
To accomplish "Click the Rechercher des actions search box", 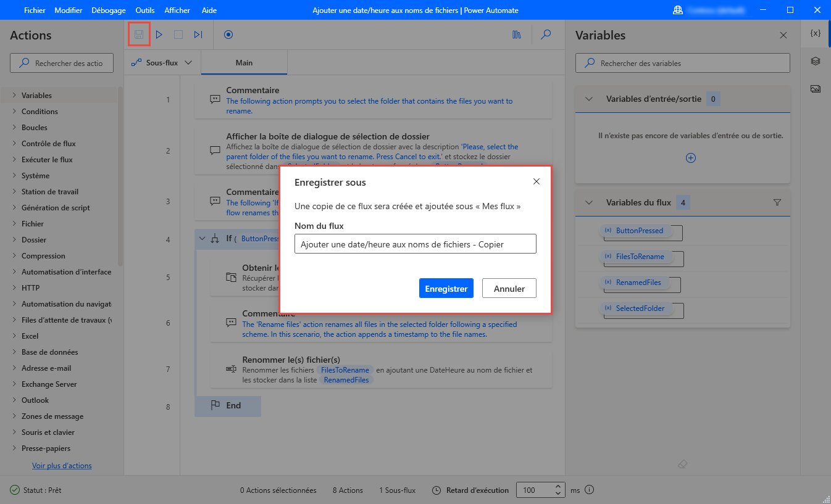I will tap(62, 63).
